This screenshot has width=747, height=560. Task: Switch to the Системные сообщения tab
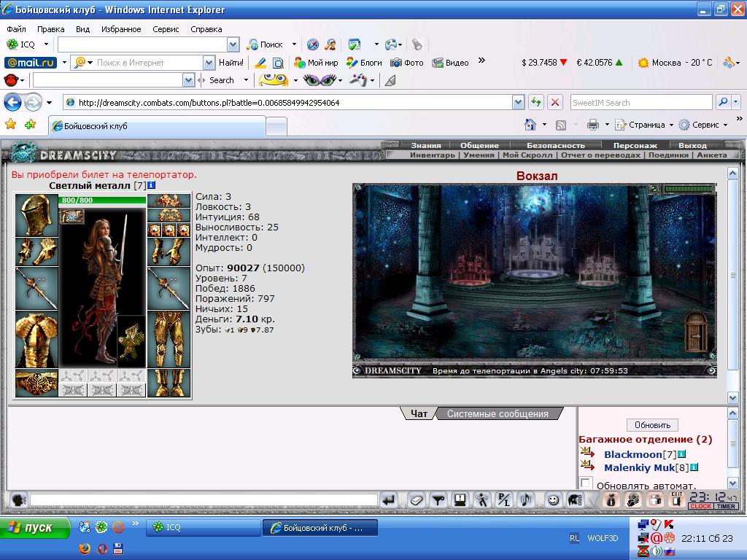[498, 414]
